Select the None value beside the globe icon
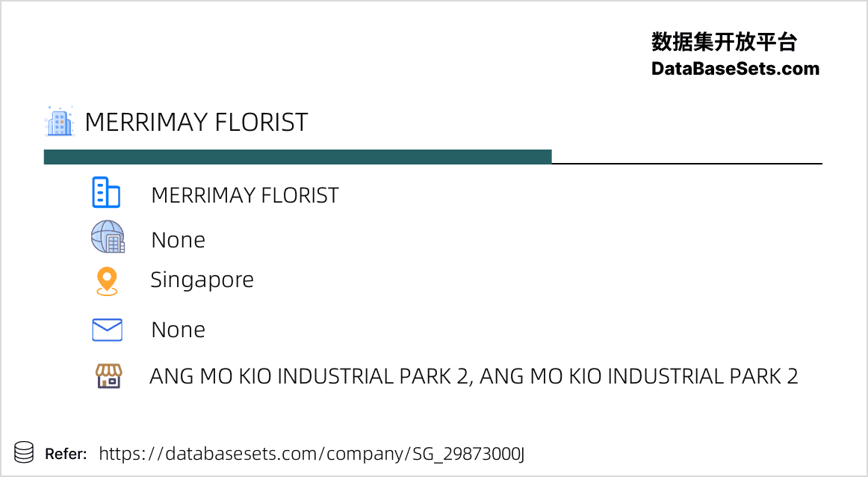The image size is (868, 477). (179, 240)
